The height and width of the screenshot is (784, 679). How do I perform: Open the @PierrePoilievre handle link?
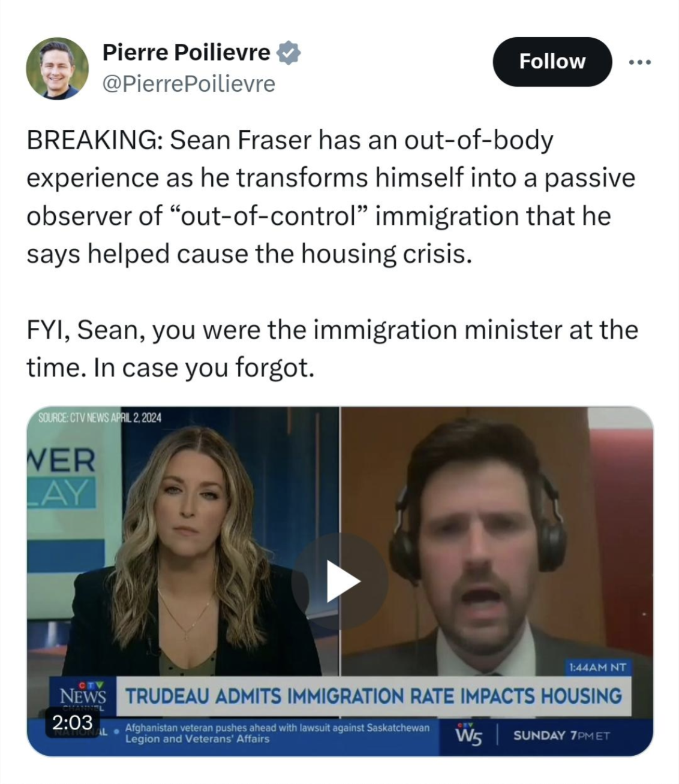pyautogui.click(x=189, y=83)
